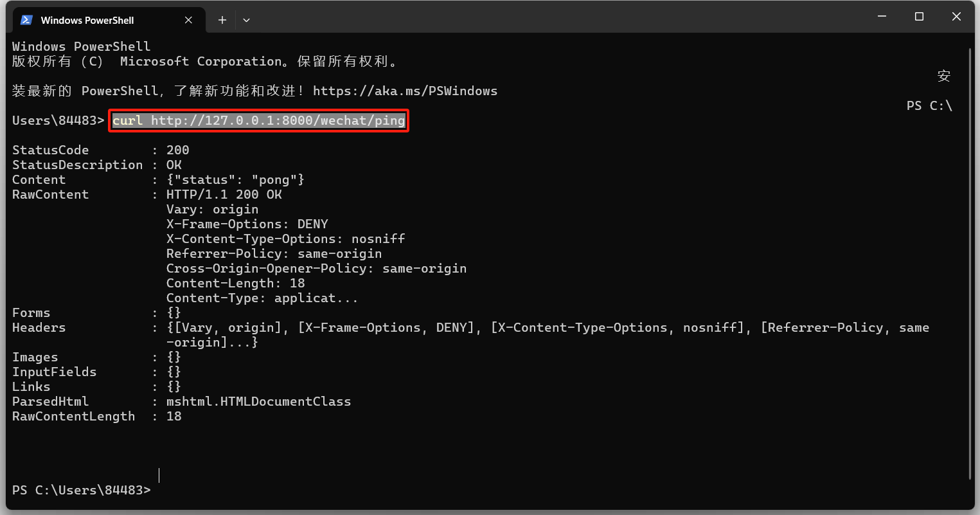
Task: Open a new tab with plus button
Action: point(222,20)
